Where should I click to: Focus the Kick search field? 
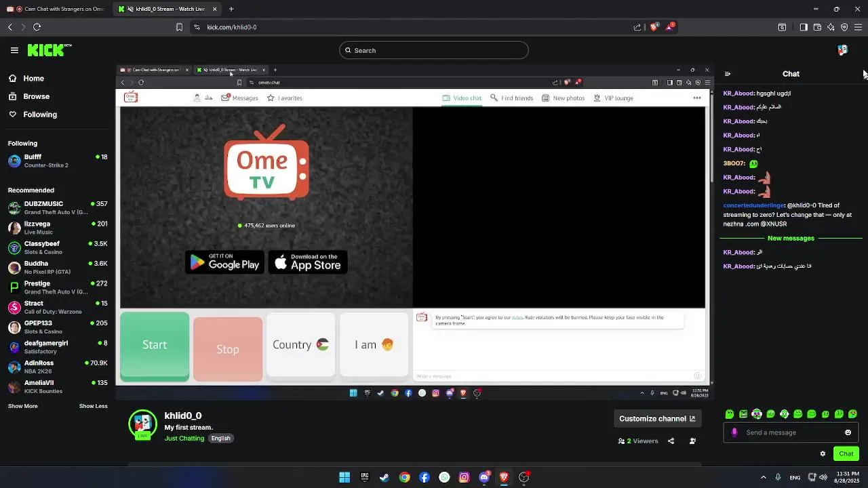click(434, 50)
